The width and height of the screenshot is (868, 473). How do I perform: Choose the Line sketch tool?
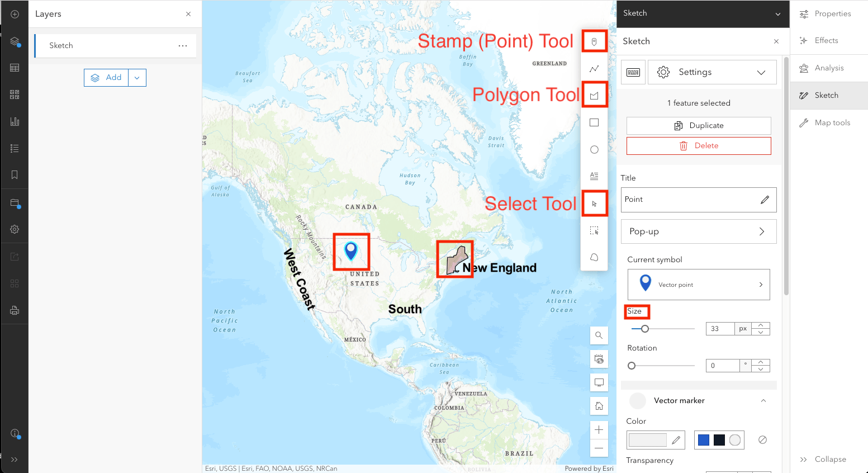(x=594, y=69)
